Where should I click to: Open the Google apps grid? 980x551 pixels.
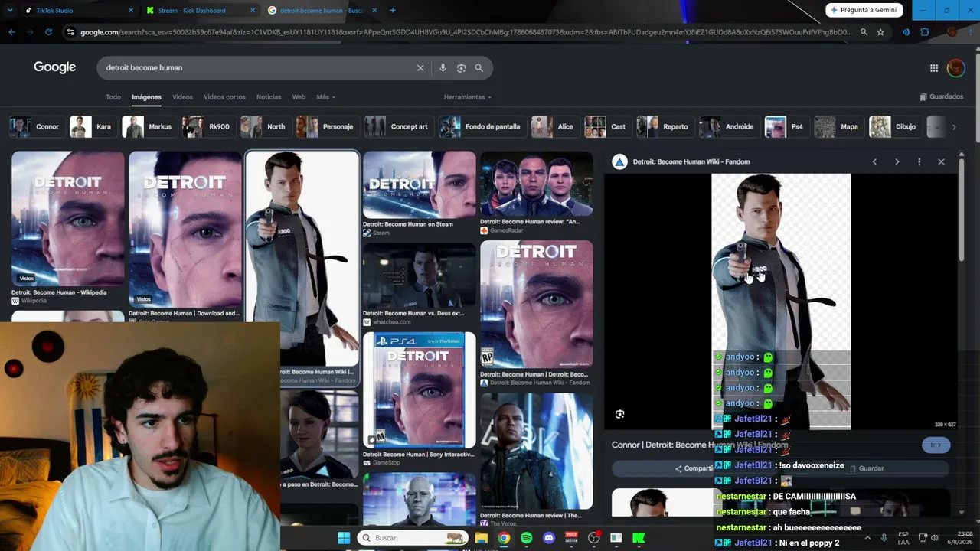pyautogui.click(x=934, y=68)
